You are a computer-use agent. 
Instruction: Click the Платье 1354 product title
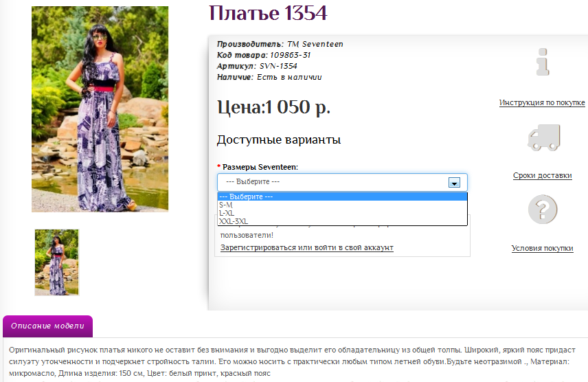pos(268,13)
